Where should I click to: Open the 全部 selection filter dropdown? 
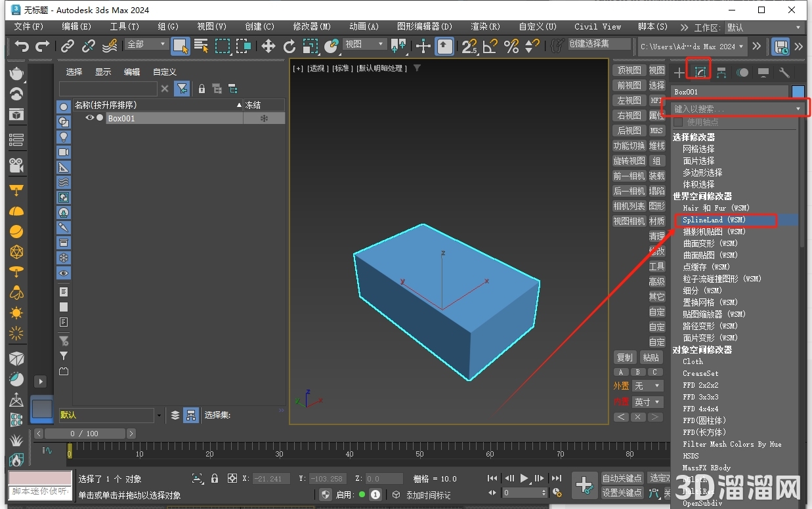tap(146, 43)
